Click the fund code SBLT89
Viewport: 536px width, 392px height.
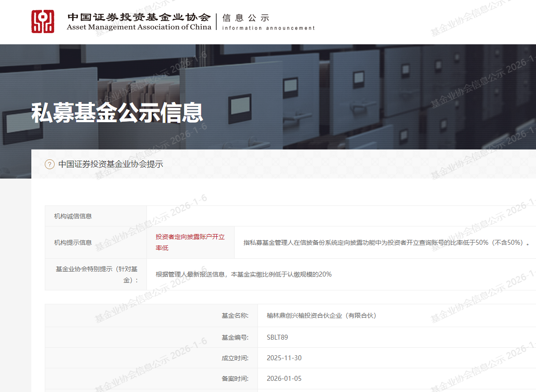point(277,337)
